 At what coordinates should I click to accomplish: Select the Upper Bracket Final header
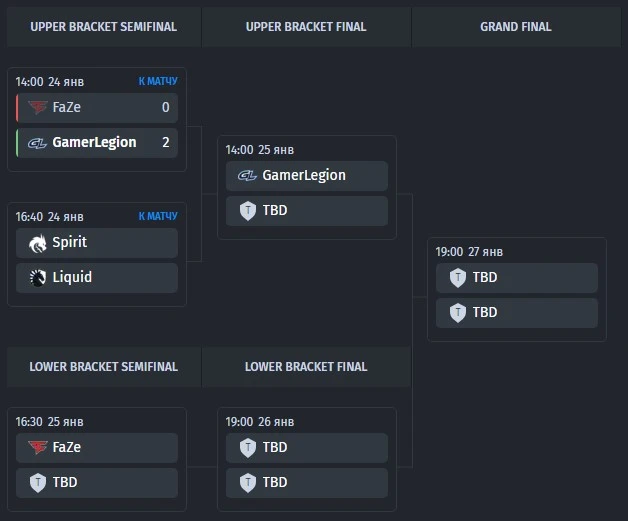tap(306, 27)
